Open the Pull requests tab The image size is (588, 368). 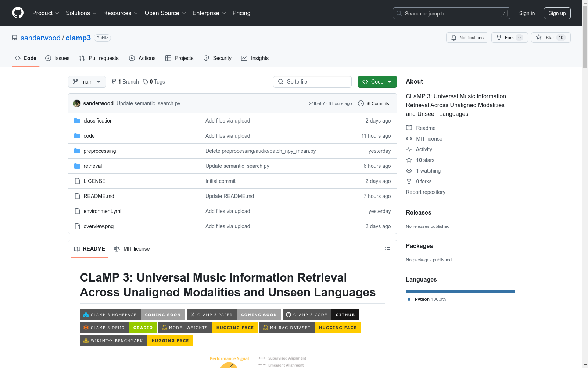(x=99, y=58)
